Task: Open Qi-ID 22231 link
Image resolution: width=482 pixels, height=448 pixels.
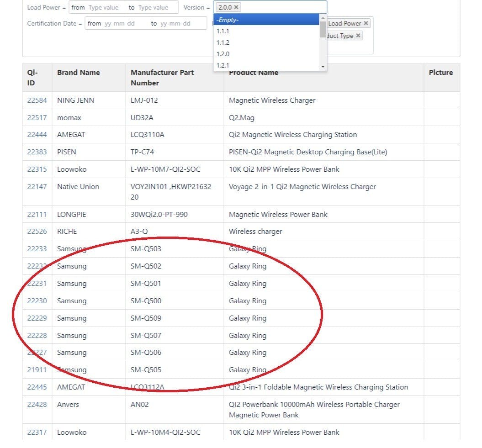Action: 37,283
